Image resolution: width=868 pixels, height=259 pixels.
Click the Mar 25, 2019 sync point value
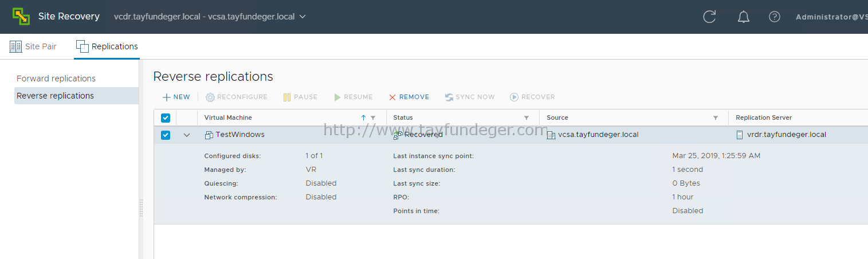coord(716,156)
